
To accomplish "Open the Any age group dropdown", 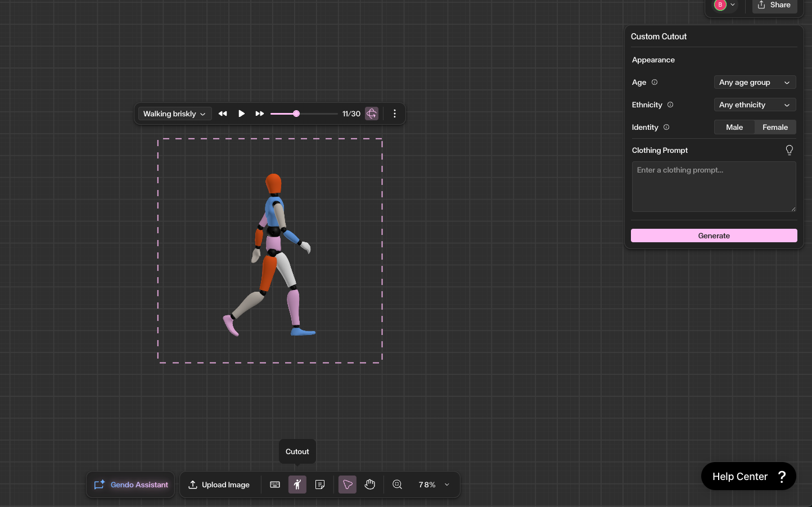I will [755, 82].
